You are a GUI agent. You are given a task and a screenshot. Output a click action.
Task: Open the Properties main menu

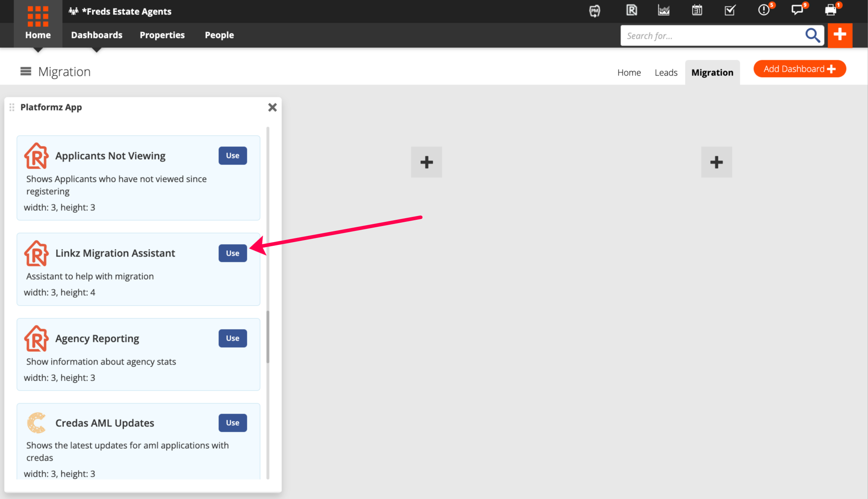tap(162, 35)
